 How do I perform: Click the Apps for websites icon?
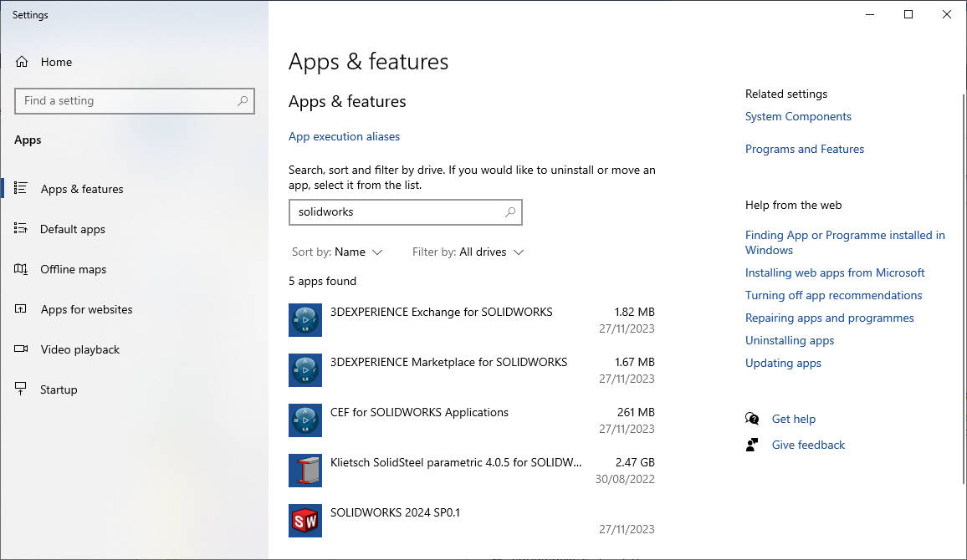click(22, 308)
